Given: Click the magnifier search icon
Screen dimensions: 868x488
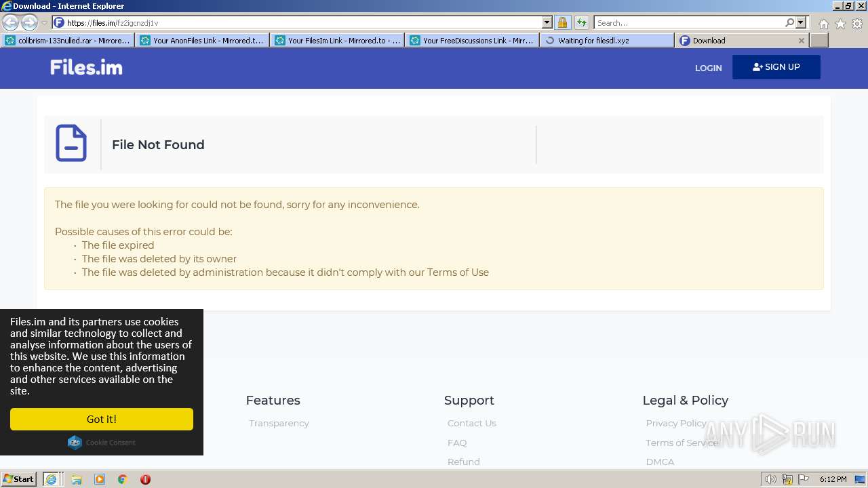Looking at the screenshot, I should (789, 22).
